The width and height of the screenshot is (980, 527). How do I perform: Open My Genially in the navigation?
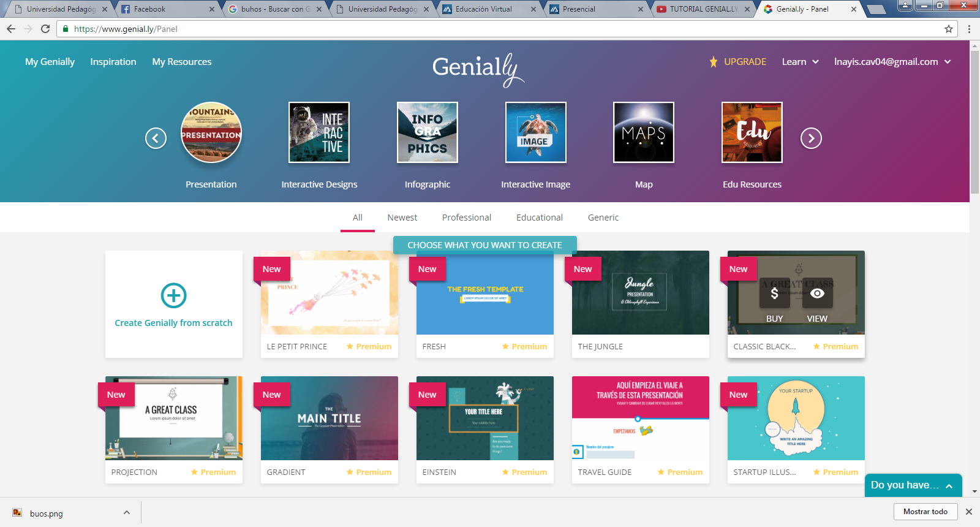tap(50, 62)
